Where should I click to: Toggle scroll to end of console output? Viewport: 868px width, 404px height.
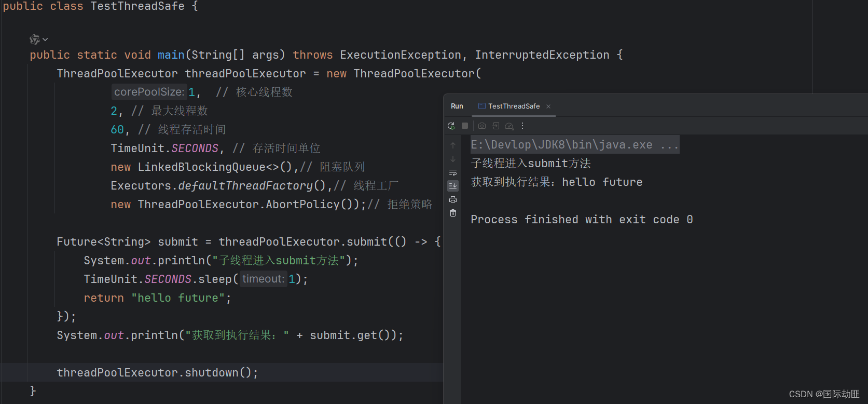click(453, 186)
